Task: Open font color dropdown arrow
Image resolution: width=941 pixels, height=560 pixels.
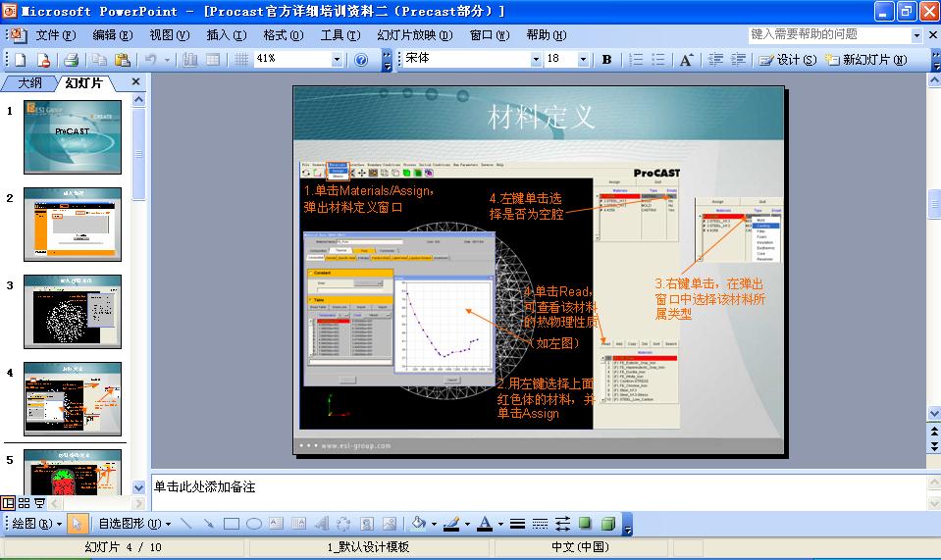Action: (499, 524)
